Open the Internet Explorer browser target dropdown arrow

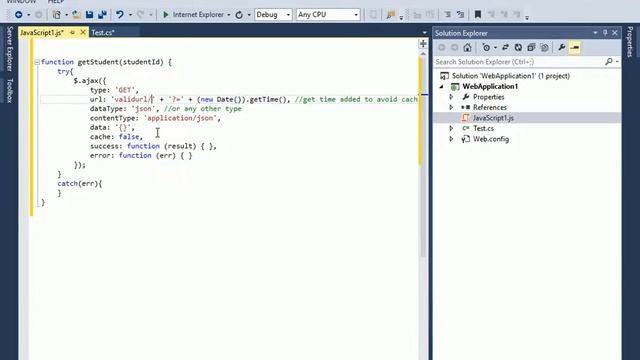[x=229, y=15]
